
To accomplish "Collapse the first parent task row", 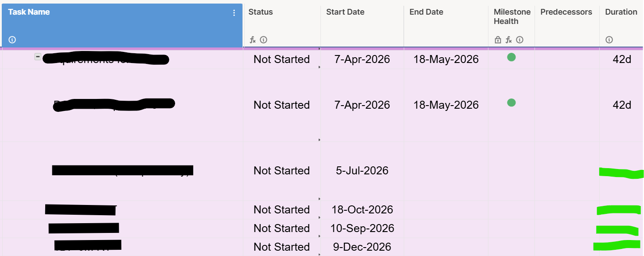I will pos(38,57).
